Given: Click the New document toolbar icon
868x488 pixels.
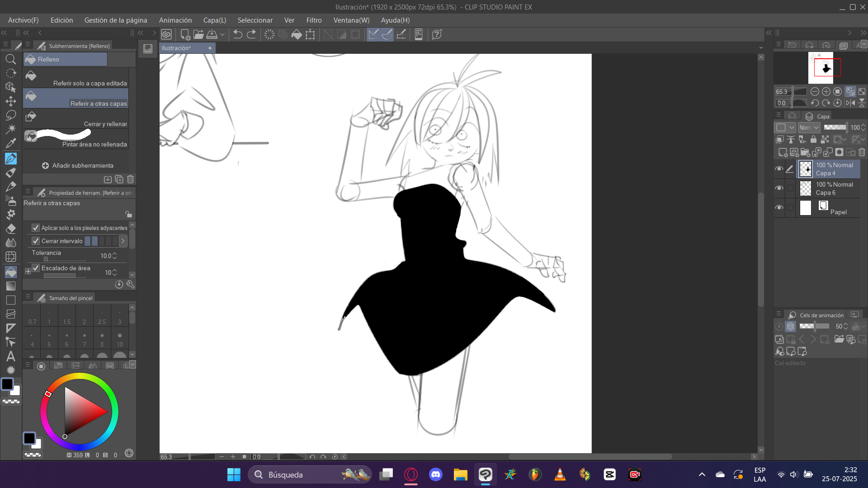Looking at the screenshot, I should 185,34.
